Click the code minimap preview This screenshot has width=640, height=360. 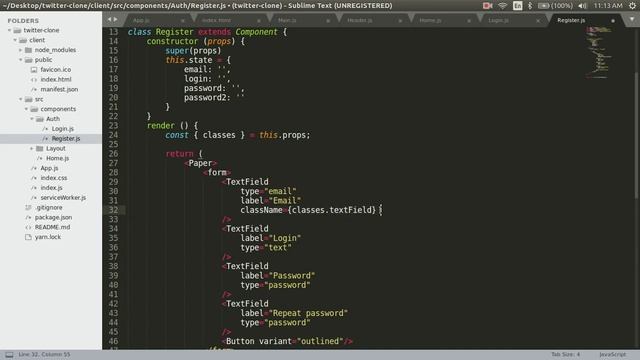click(x=598, y=52)
